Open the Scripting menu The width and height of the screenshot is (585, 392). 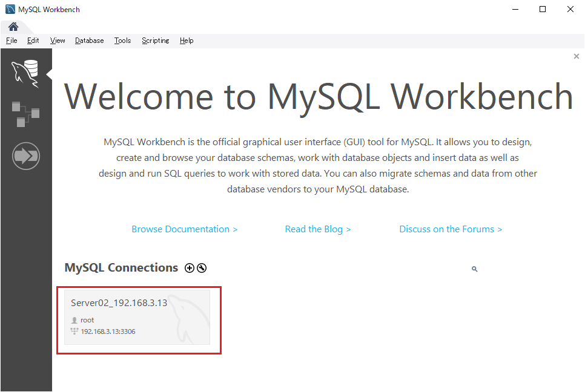(x=155, y=41)
